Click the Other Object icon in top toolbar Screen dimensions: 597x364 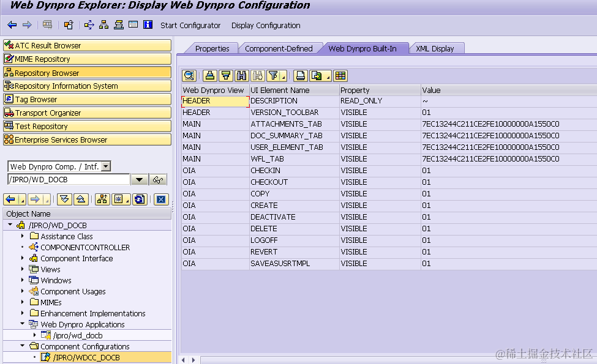pos(69,25)
